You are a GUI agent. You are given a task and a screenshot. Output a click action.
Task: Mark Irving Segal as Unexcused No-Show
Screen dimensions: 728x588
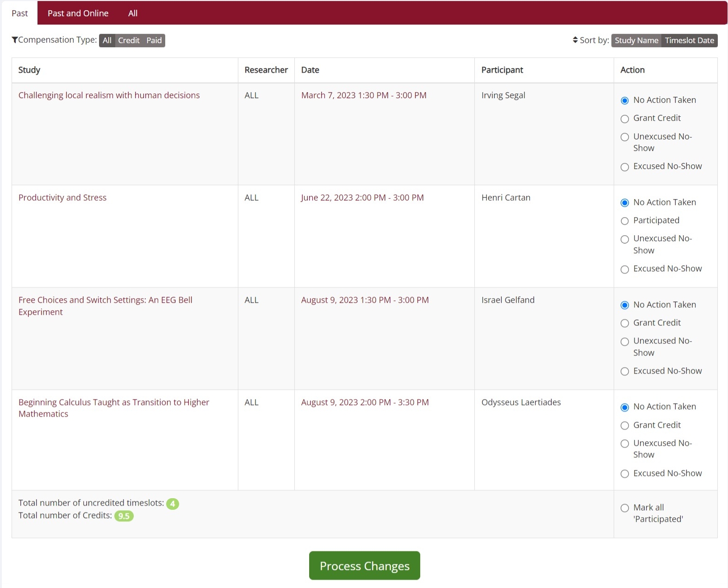tap(625, 137)
